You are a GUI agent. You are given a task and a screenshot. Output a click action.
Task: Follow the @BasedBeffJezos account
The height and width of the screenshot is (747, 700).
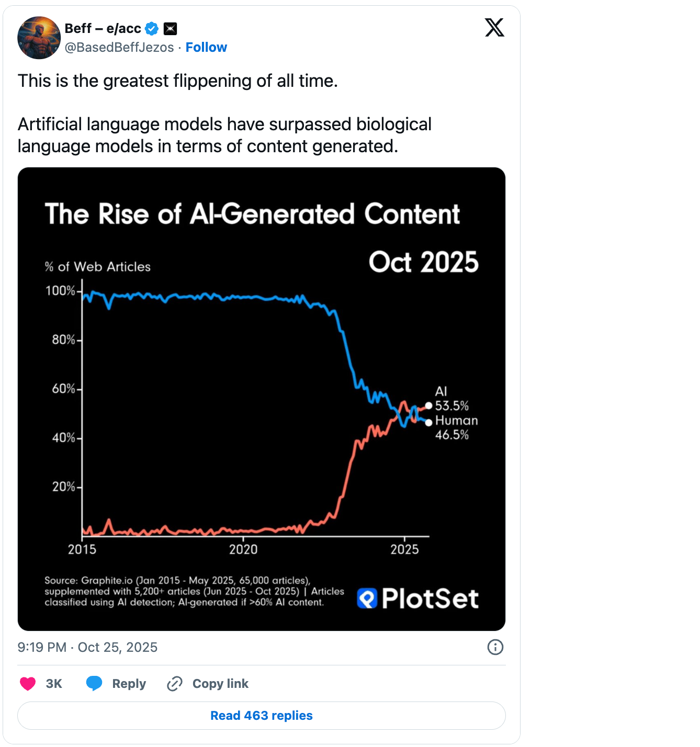[206, 48]
